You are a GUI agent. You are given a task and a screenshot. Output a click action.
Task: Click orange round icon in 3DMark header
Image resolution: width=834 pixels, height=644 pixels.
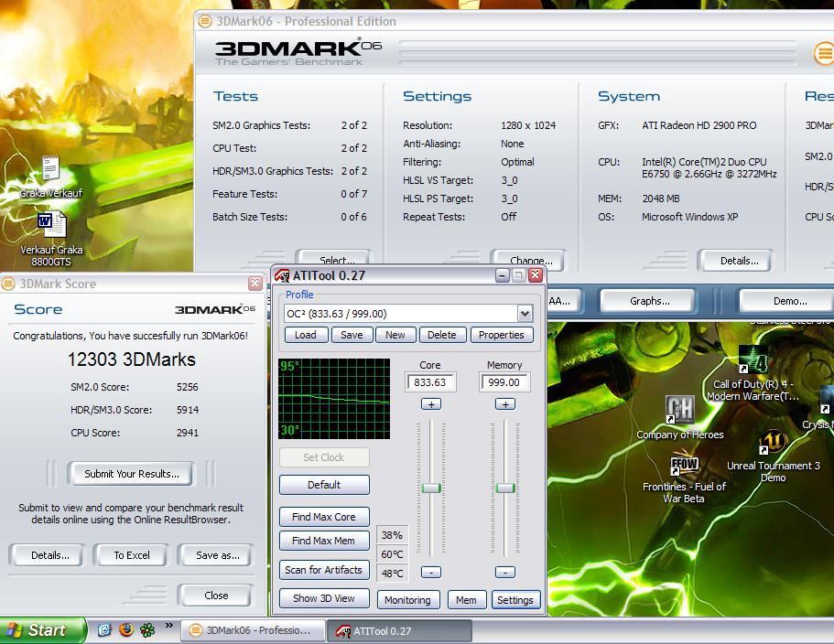pos(825,53)
